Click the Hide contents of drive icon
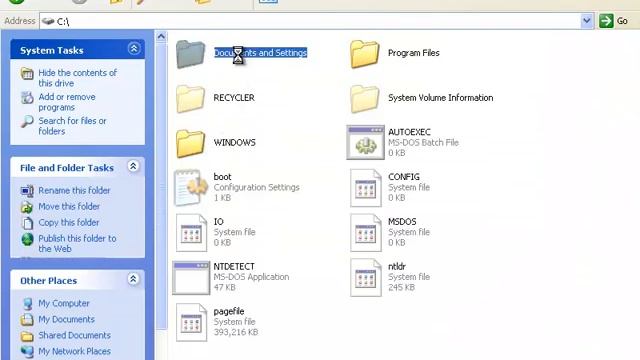 point(27,73)
